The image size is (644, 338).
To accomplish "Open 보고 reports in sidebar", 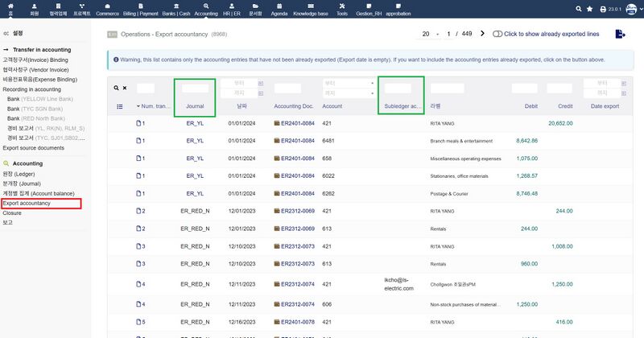I will tap(7, 223).
